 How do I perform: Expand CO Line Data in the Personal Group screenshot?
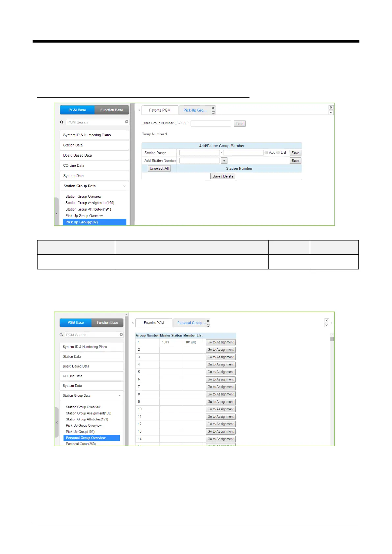tap(91, 376)
